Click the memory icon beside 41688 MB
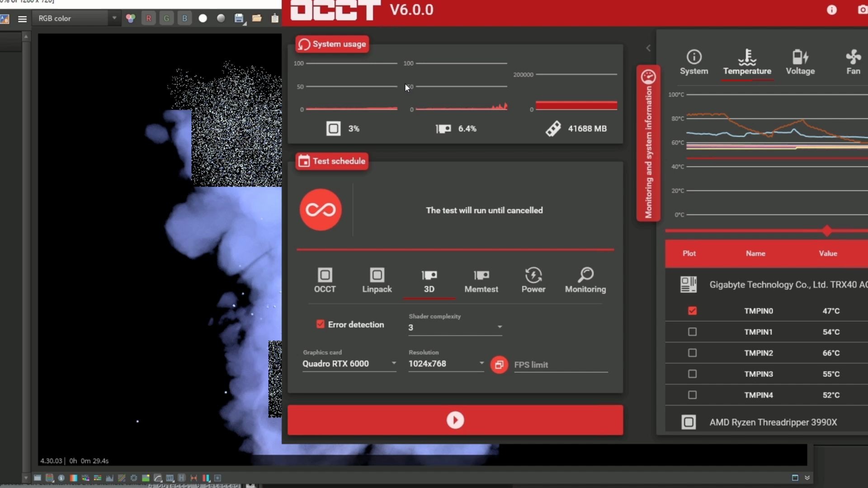The image size is (868, 488). (553, 129)
